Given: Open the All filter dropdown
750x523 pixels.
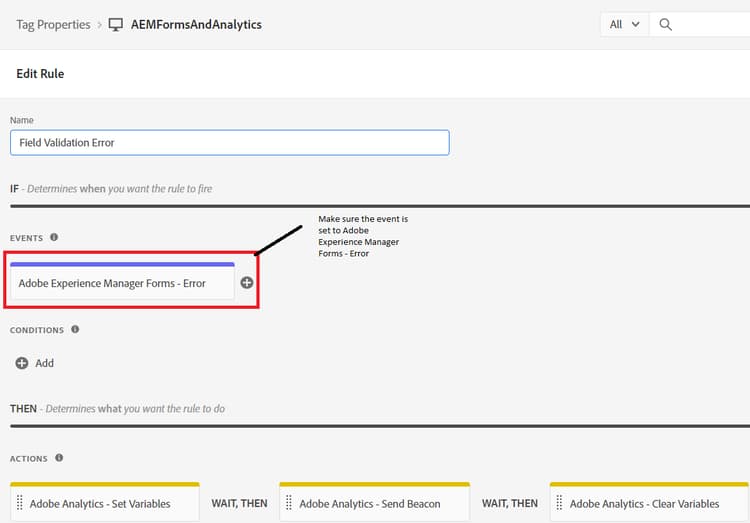Looking at the screenshot, I should click(625, 24).
